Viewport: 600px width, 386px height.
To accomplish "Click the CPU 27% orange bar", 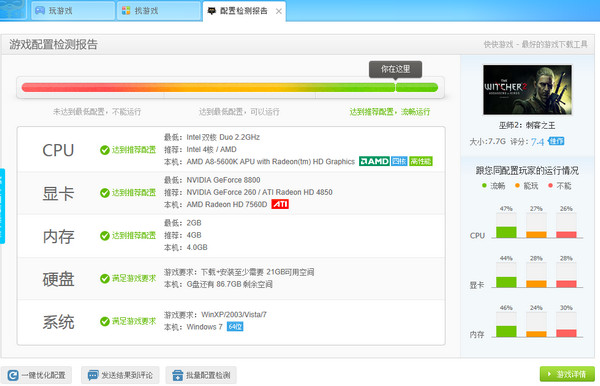I will click(536, 235).
